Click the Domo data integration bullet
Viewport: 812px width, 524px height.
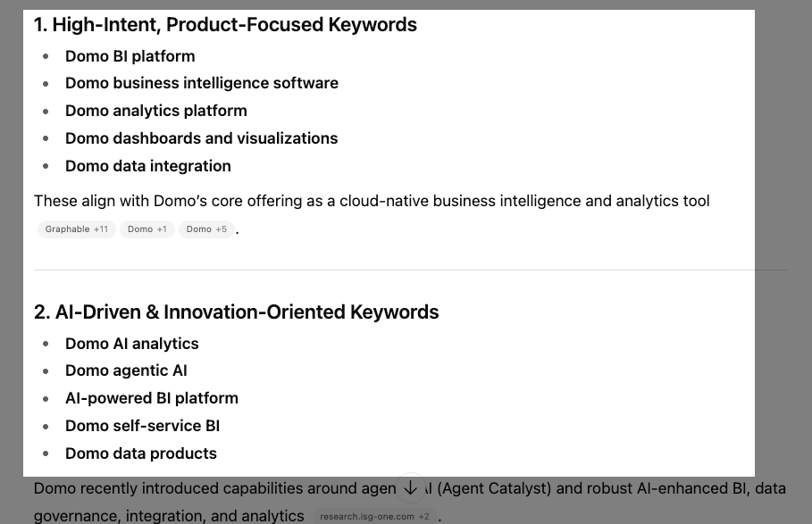click(147, 166)
